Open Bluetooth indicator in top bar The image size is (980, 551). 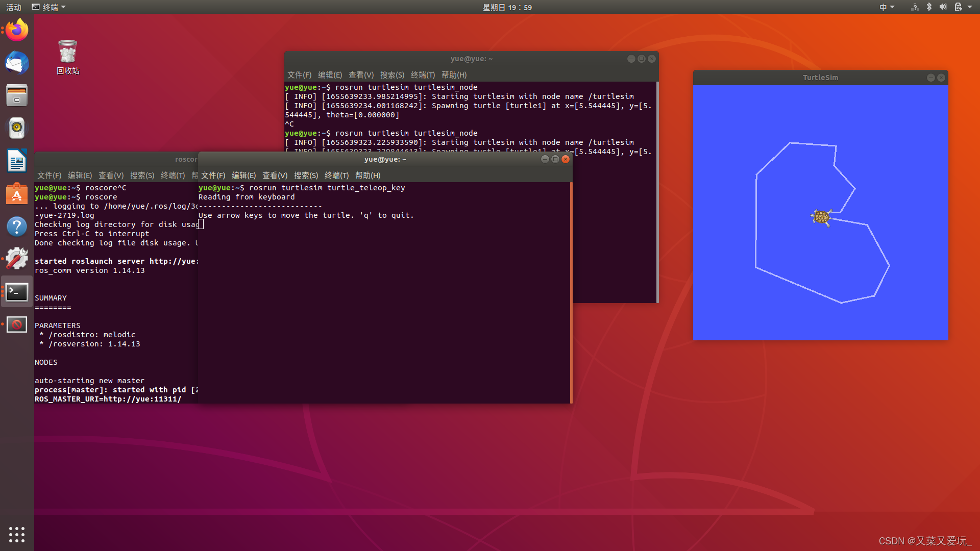[929, 7]
